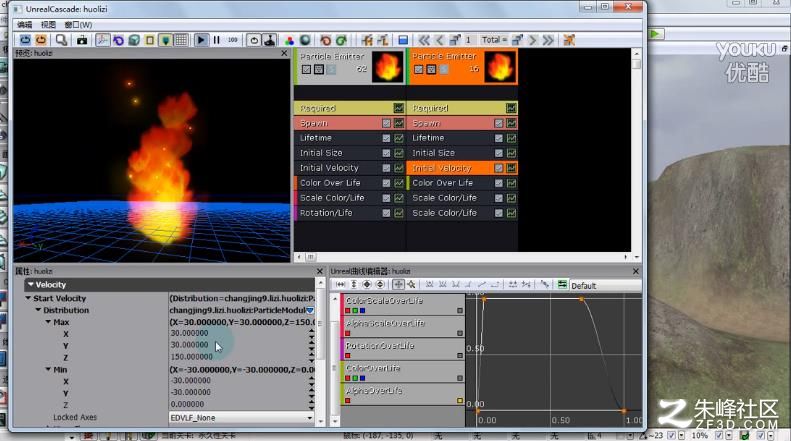Click the RGB background color icon
The image size is (791, 441).
[290, 40]
